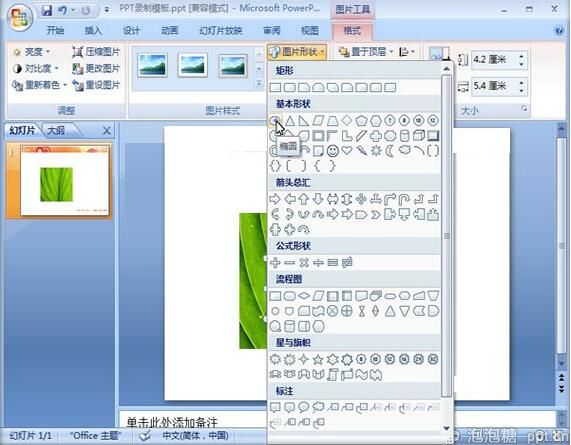571x445 pixels.
Task: Pick the diamond shape in Basic Shapes
Action: point(347,120)
